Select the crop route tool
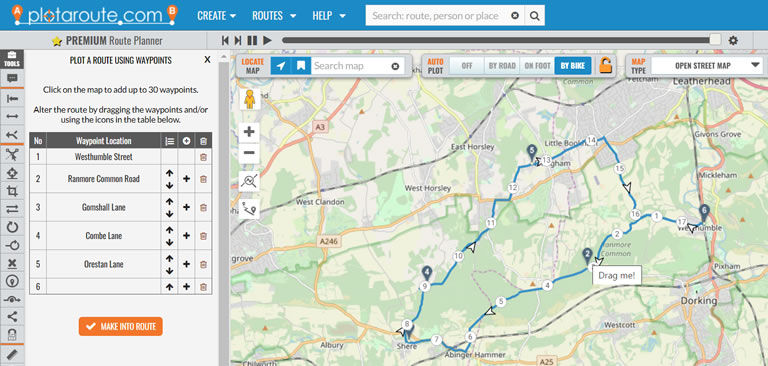 [x=12, y=191]
